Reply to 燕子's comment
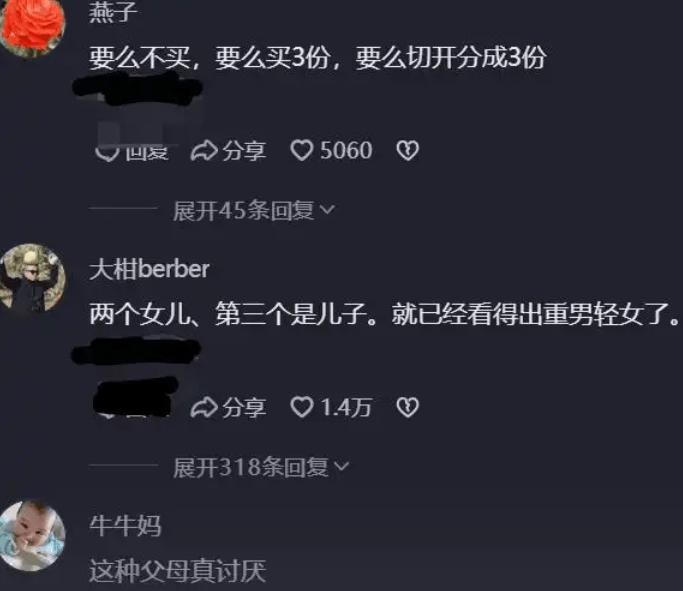 pos(132,152)
